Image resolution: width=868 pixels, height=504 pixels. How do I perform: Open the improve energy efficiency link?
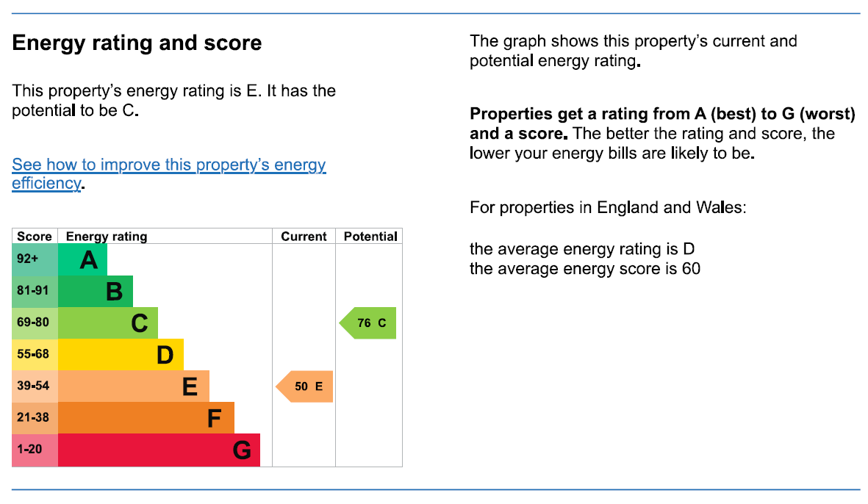coord(168,165)
